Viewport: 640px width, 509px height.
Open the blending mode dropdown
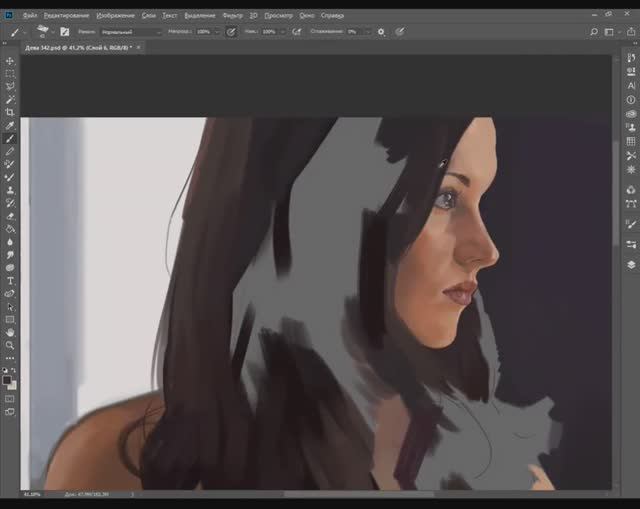(x=130, y=32)
